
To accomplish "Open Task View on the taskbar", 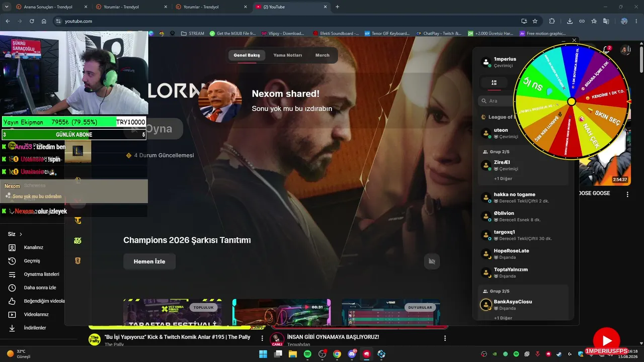I will (278, 354).
